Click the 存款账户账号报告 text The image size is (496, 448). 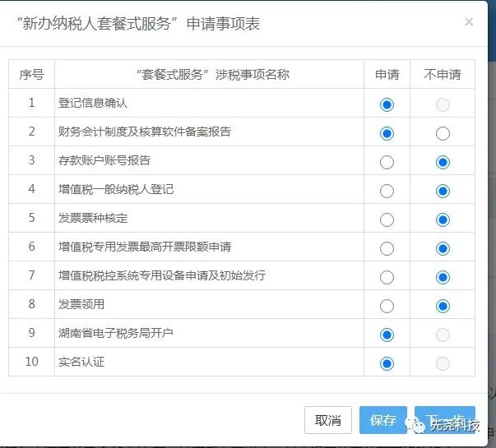(x=104, y=160)
